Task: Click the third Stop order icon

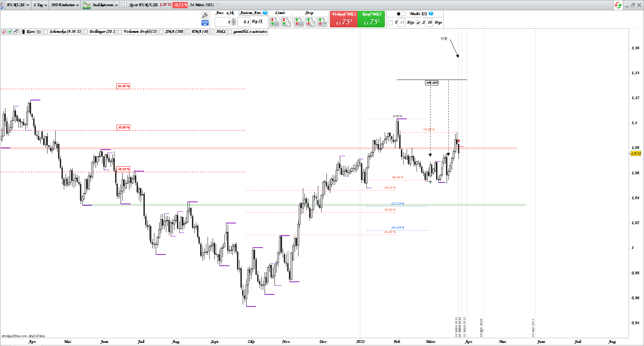Action: (322, 22)
